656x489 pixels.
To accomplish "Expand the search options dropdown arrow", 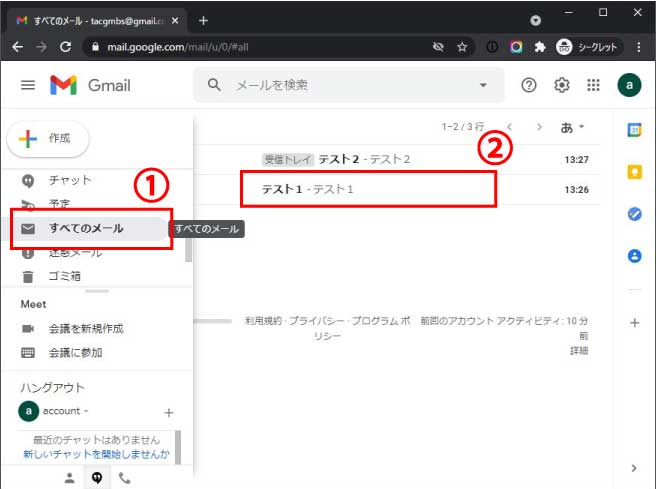I will coord(484,86).
